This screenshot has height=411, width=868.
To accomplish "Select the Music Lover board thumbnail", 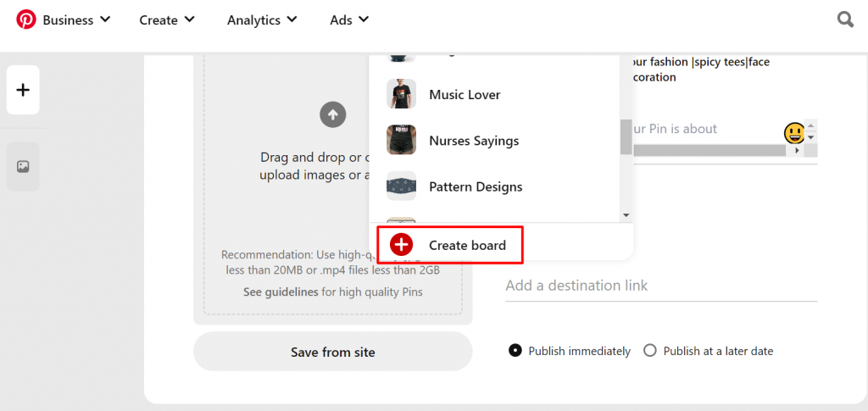I will coord(401,94).
